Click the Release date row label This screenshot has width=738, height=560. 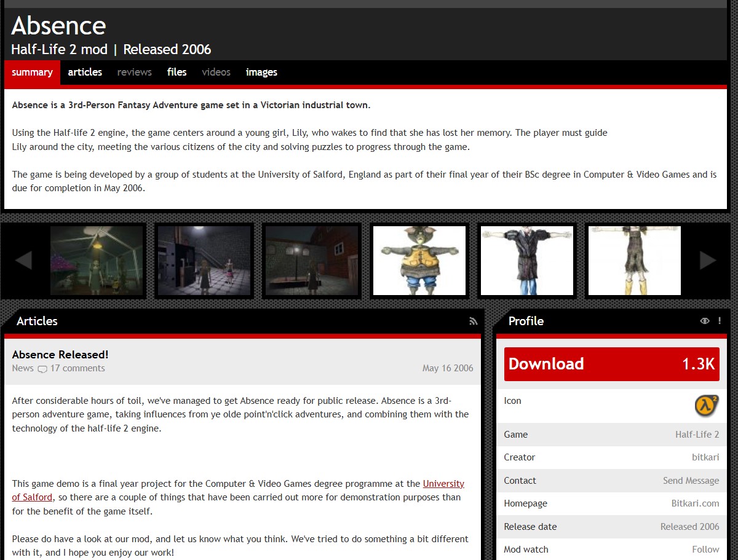[530, 527]
